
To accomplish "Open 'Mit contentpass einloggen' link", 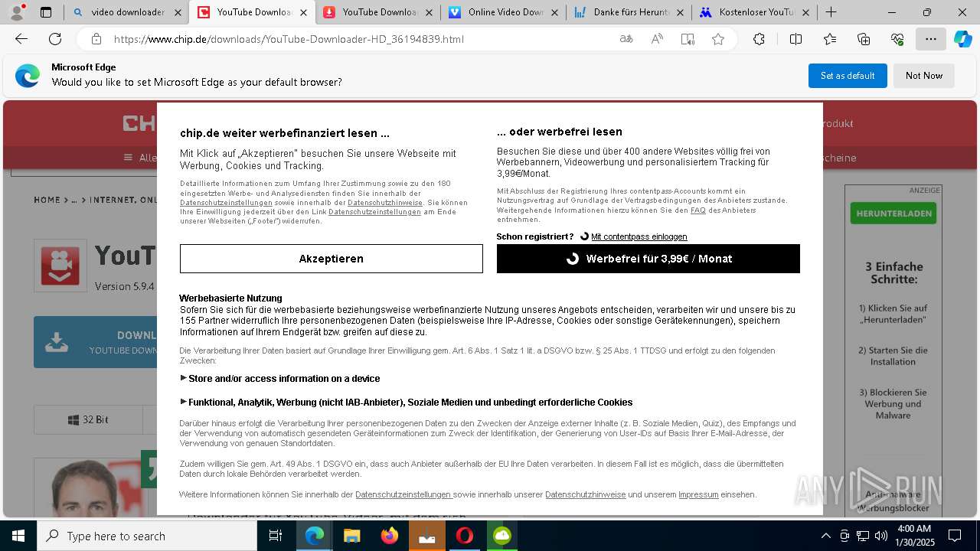I will point(639,236).
